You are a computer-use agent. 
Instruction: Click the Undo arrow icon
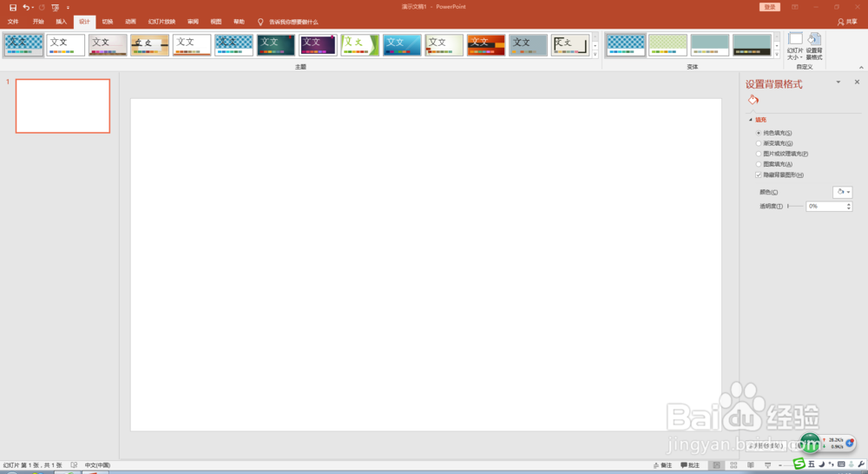coord(25,7)
